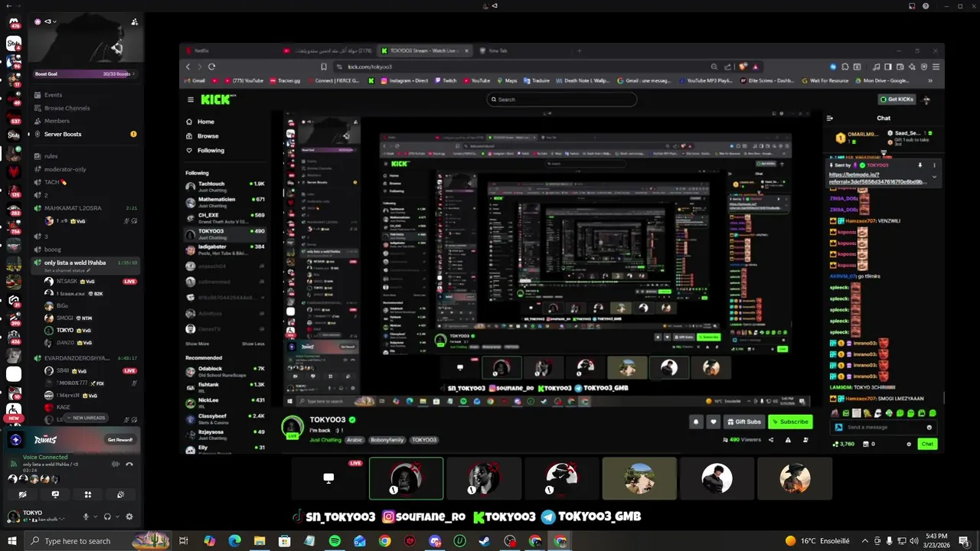Go back with the Discord title bar arrow
The image size is (980, 551).
tap(8, 5)
